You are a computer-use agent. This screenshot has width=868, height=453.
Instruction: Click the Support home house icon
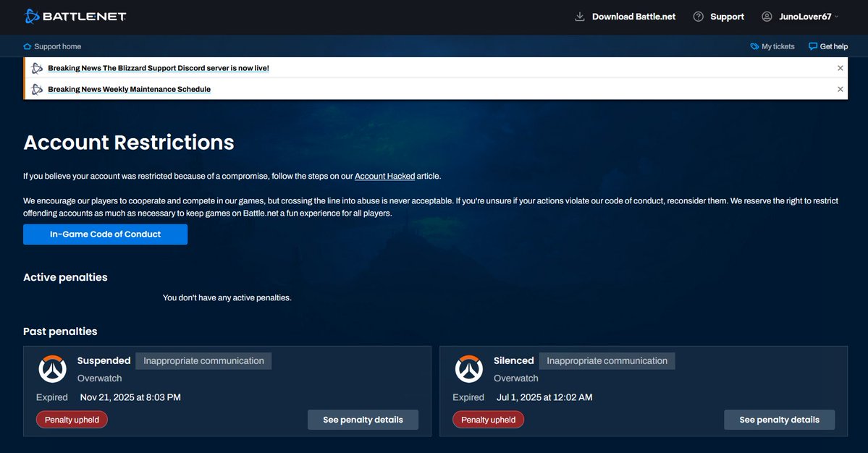[x=27, y=46]
